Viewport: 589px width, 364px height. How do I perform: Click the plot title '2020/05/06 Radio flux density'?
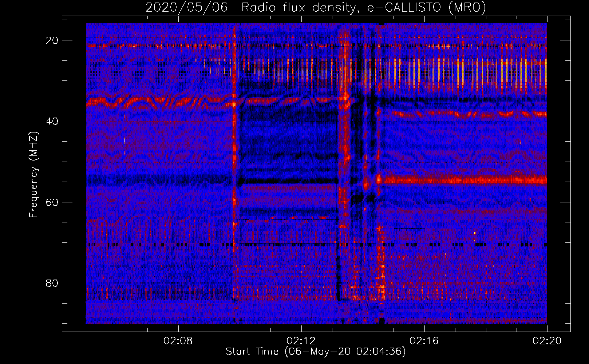point(316,7)
